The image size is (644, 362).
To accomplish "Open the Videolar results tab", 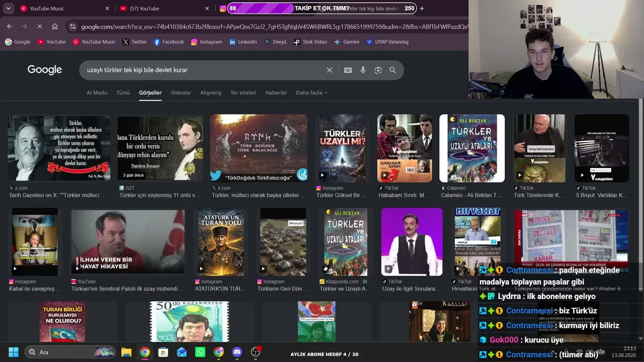I will point(181,93).
